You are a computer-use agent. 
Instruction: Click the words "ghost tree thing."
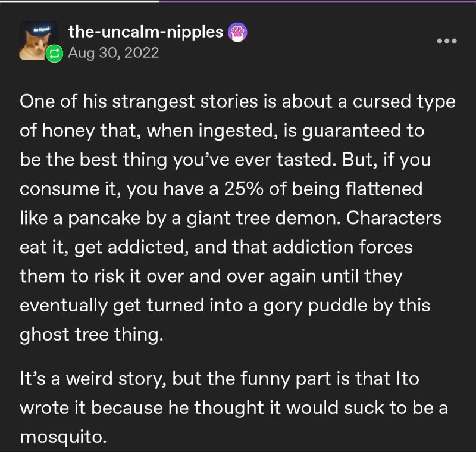[92, 335]
